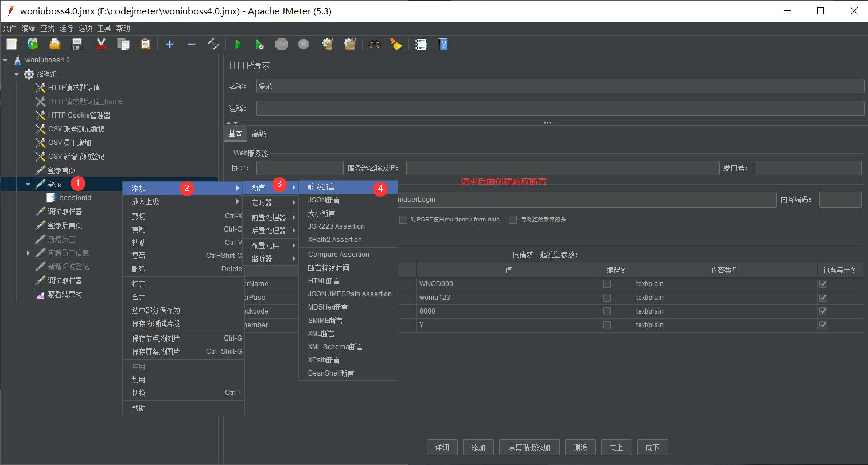Viewport: 868px width, 465px height.
Task: Save the test plan icon
Action: point(76,44)
